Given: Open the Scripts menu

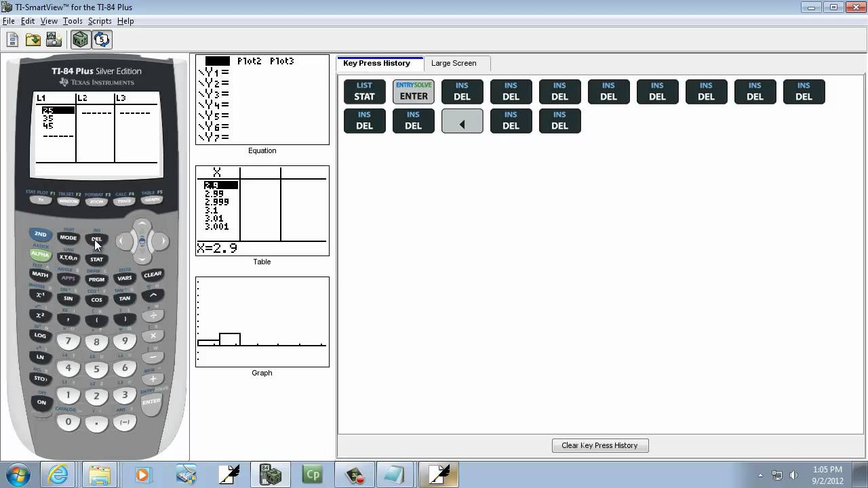Looking at the screenshot, I should [x=100, y=21].
